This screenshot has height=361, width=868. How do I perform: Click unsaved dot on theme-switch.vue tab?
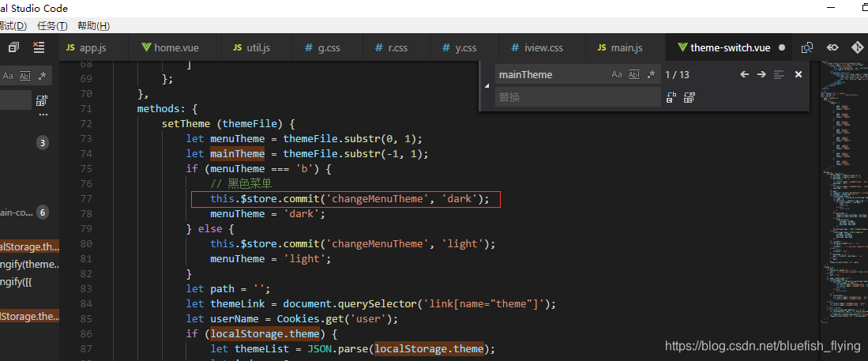[x=782, y=48]
